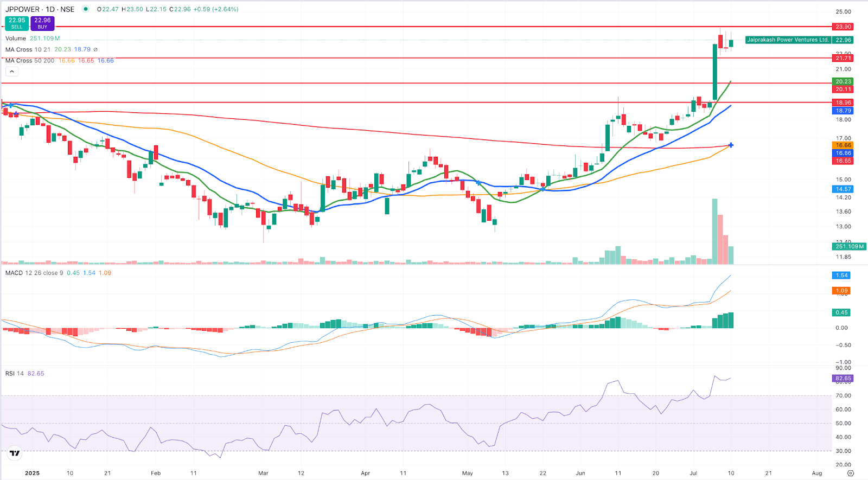Click the ∅ symbol beside MA Cross 10 21
Viewport: 868px width, 480px height.
(95, 49)
